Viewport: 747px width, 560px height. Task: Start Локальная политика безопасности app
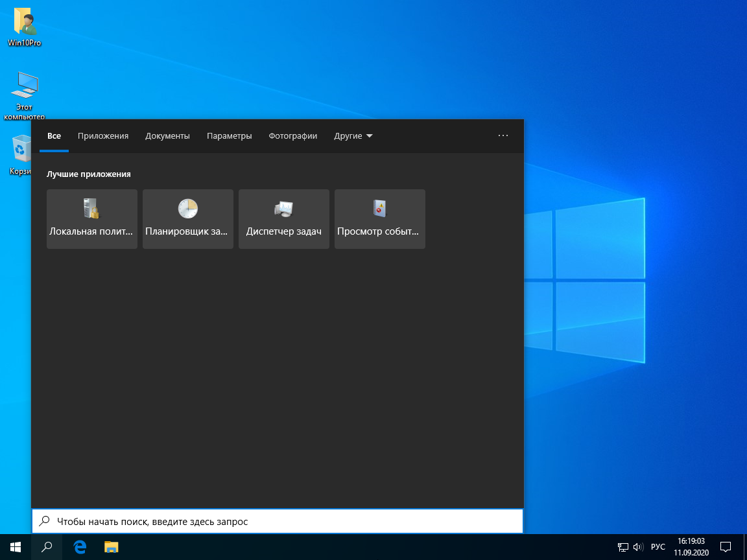click(x=91, y=218)
